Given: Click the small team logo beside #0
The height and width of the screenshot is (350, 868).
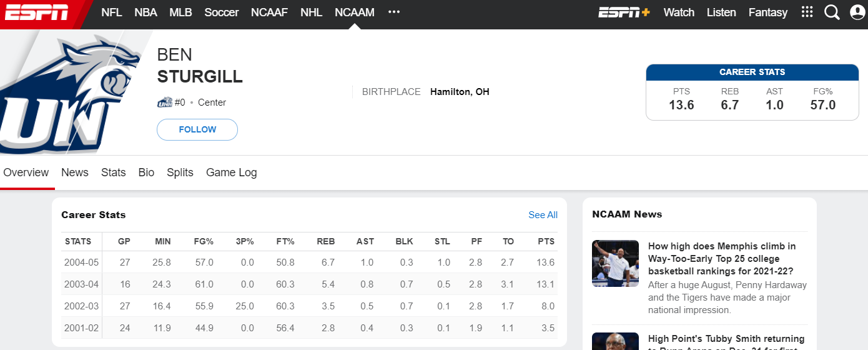Looking at the screenshot, I should [x=164, y=102].
